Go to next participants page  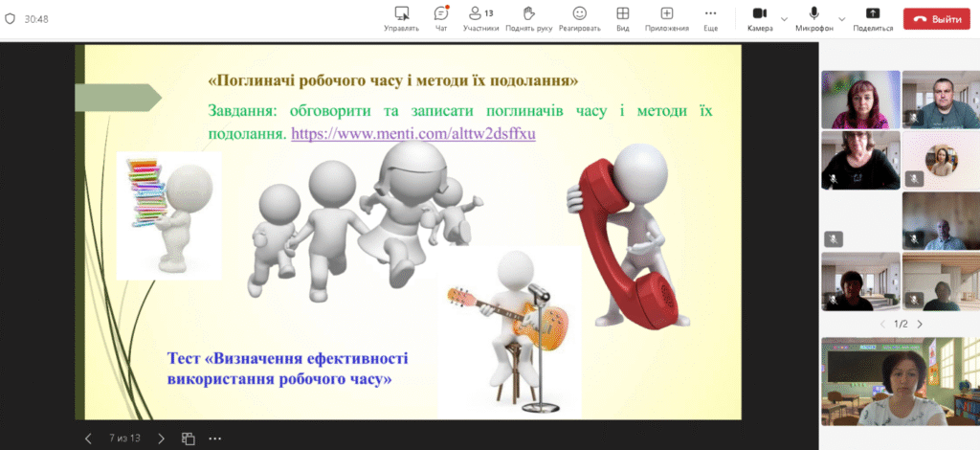pos(920,324)
